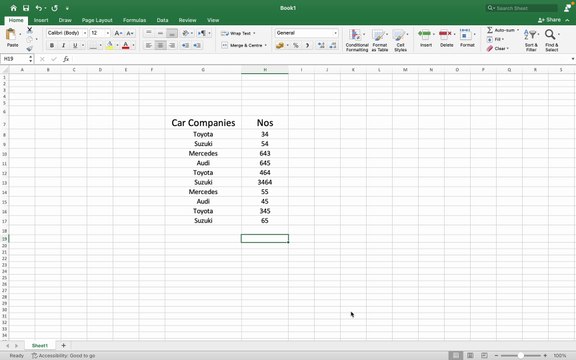This screenshot has width=576, height=360.
Task: Open the font colour dropdown arrow
Action: (133, 46)
